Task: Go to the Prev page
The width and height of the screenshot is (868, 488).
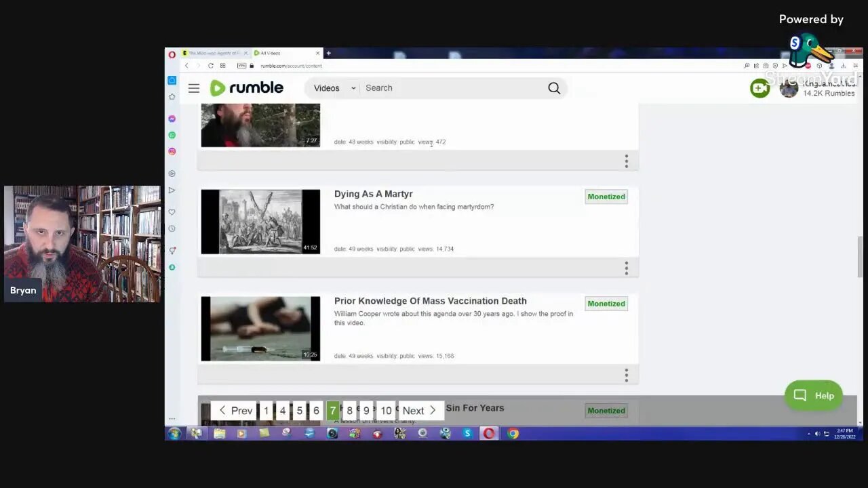Action: click(x=235, y=411)
